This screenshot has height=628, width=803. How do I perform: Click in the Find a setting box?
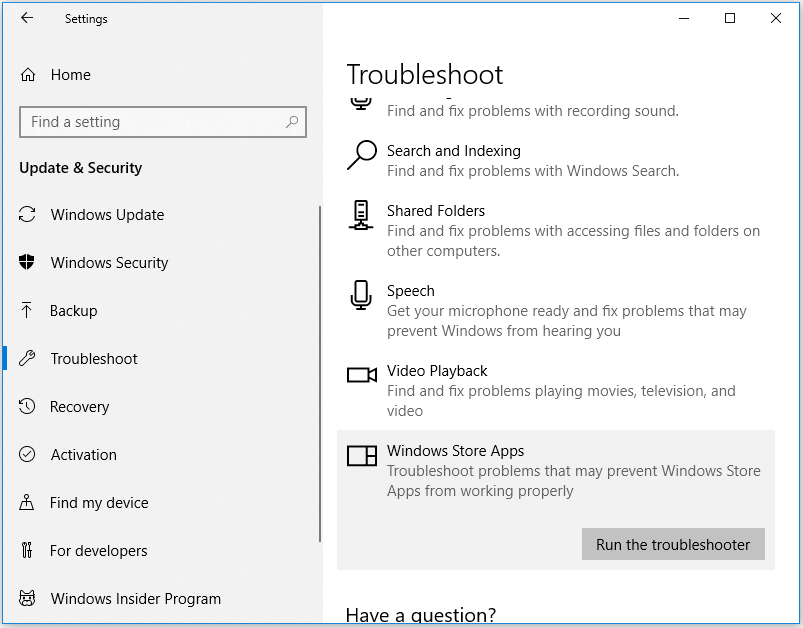pos(163,122)
